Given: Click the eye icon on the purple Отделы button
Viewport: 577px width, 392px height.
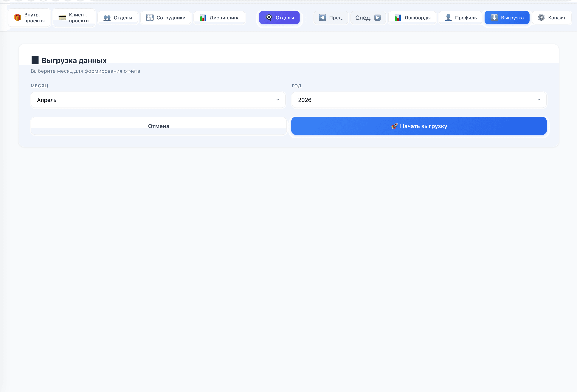Looking at the screenshot, I should coord(269,17).
